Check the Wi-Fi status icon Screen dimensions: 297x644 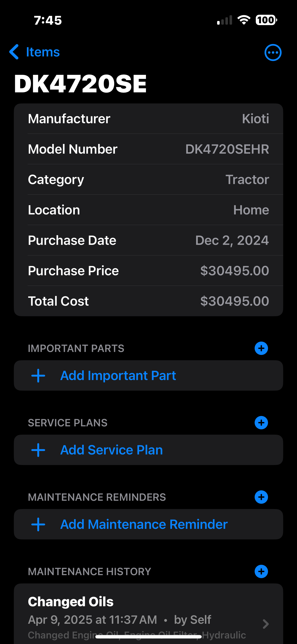[x=244, y=20]
